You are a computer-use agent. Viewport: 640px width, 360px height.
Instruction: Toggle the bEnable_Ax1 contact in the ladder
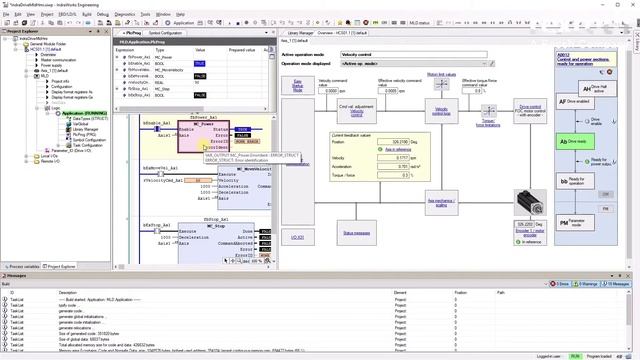[x=157, y=129]
